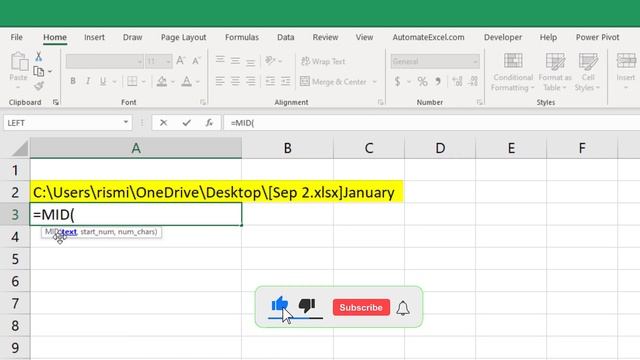Screen dimensions: 640x360
Task: Click the Select All corner triangle
Action: [20, 149]
